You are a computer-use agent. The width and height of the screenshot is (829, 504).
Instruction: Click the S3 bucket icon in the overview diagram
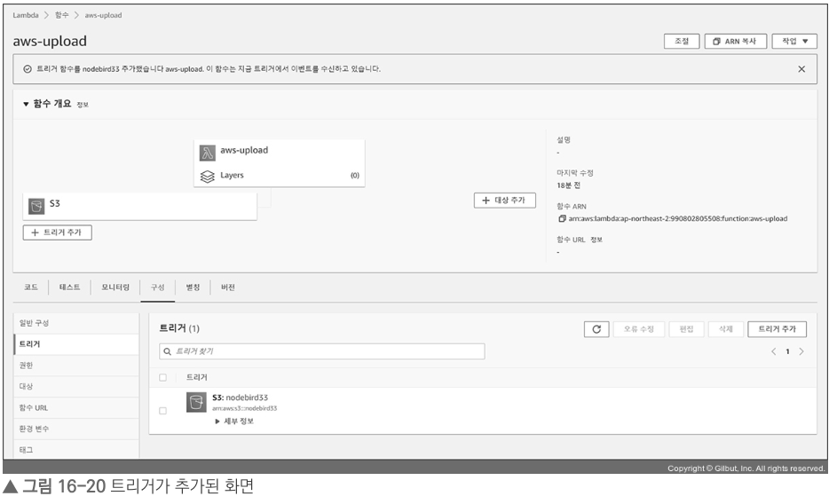point(36,206)
